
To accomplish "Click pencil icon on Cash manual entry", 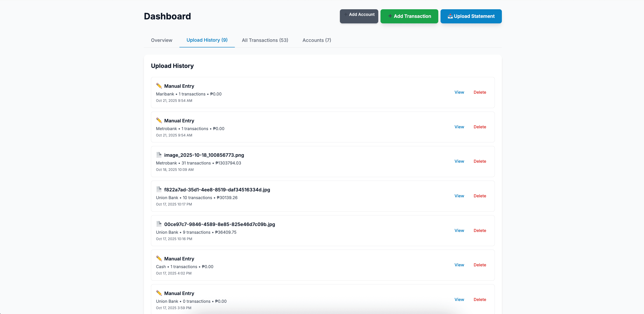I will point(159,258).
